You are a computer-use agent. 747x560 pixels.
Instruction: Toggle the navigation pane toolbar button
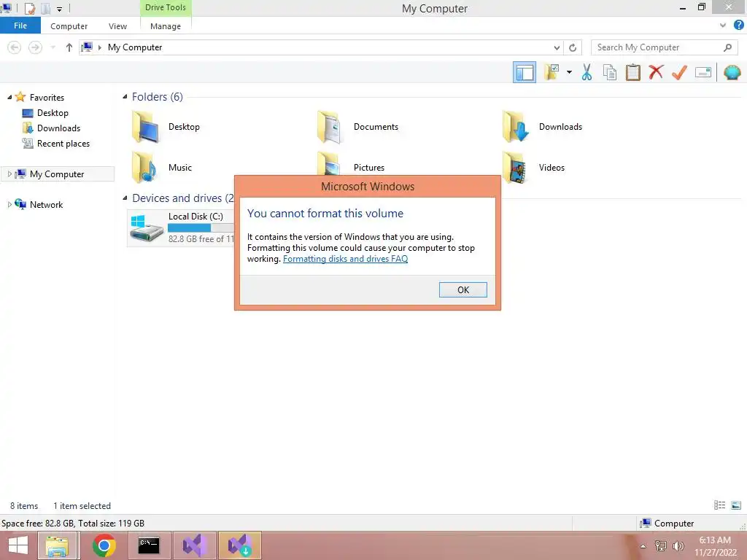(524, 72)
